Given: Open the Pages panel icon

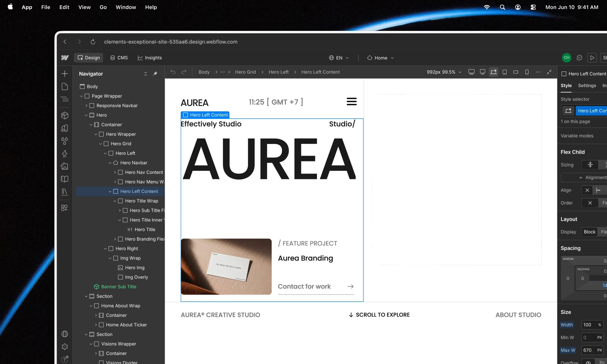Looking at the screenshot, I should coord(65,86).
